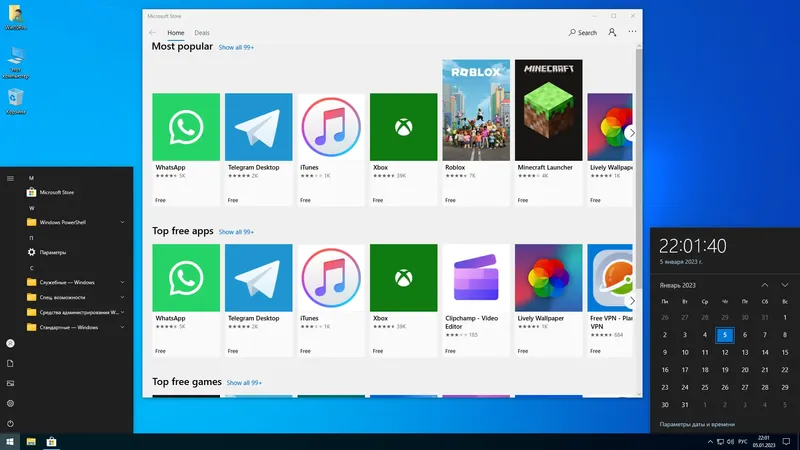Open WhatsApp tile in Most popular

click(186, 149)
